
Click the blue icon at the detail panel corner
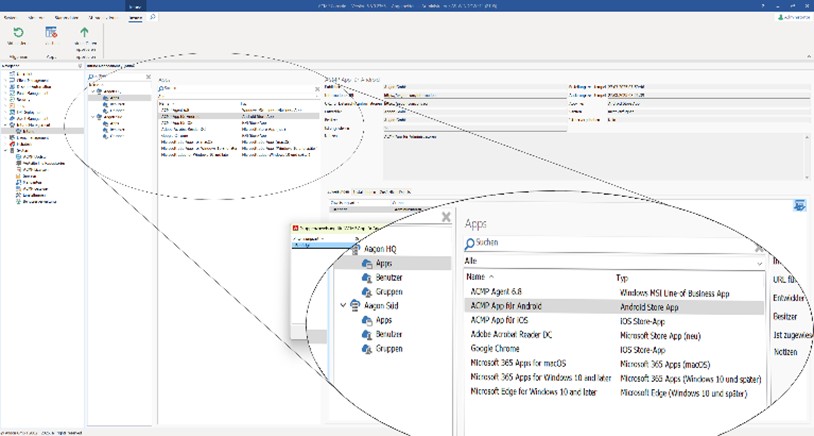pos(801,206)
